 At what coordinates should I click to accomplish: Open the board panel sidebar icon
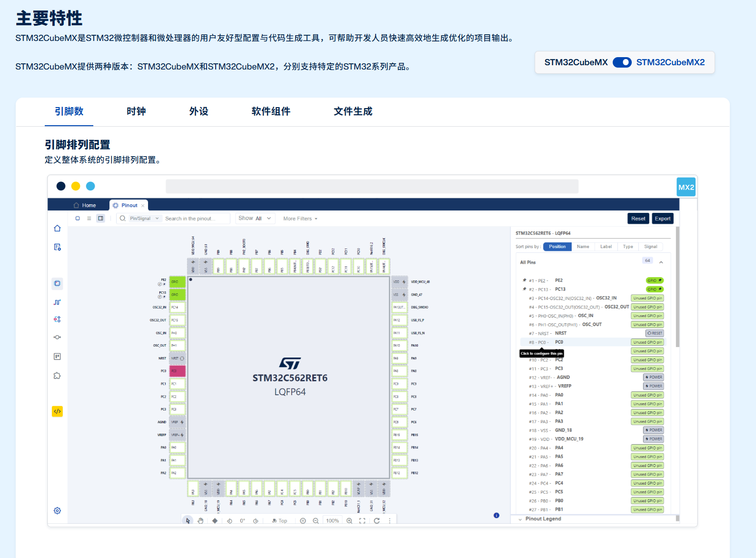pos(57,357)
